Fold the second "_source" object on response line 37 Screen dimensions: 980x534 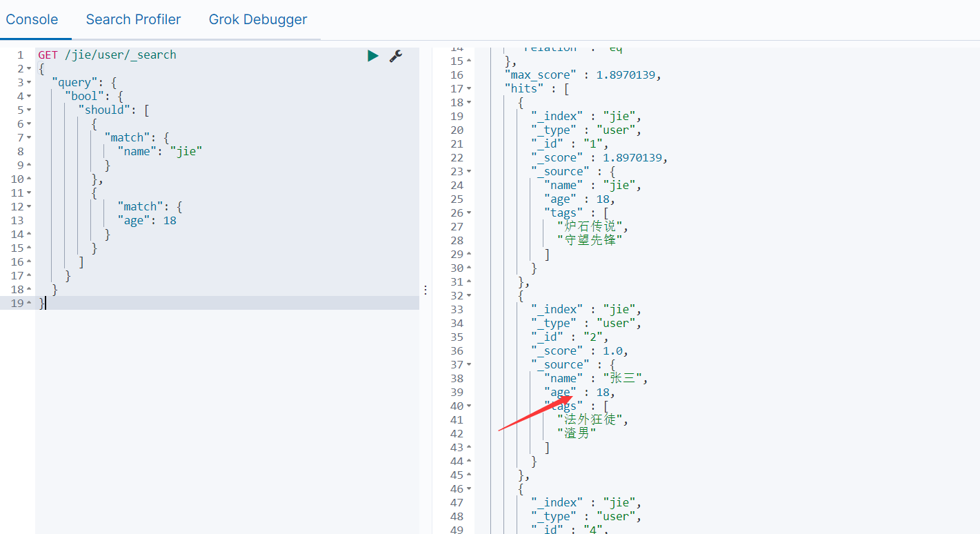pos(469,364)
